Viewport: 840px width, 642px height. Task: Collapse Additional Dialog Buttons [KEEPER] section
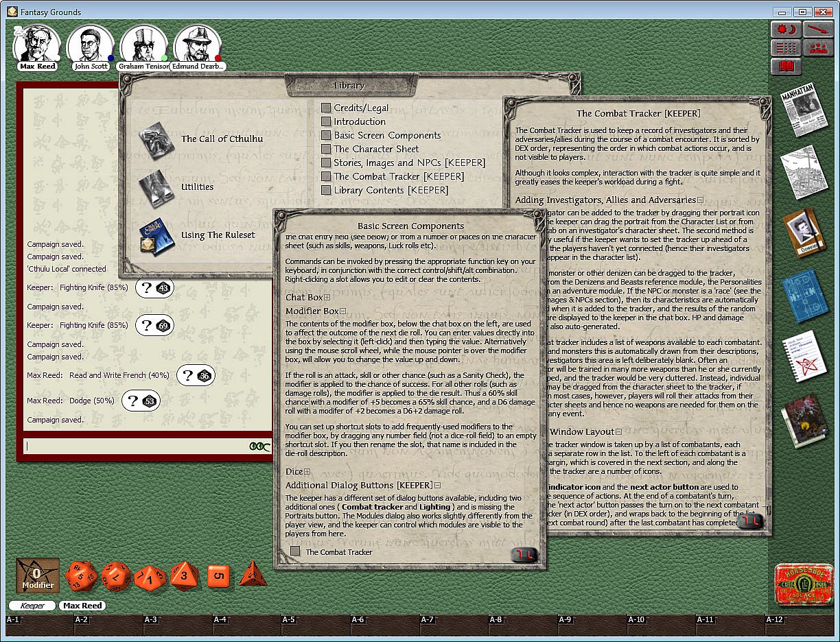pyautogui.click(x=437, y=486)
